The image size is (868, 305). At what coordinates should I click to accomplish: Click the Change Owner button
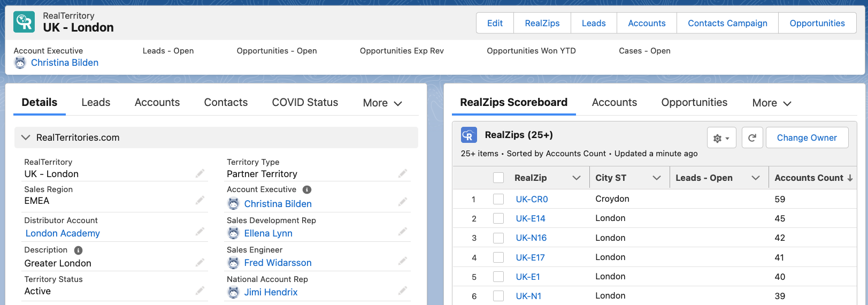(x=806, y=138)
